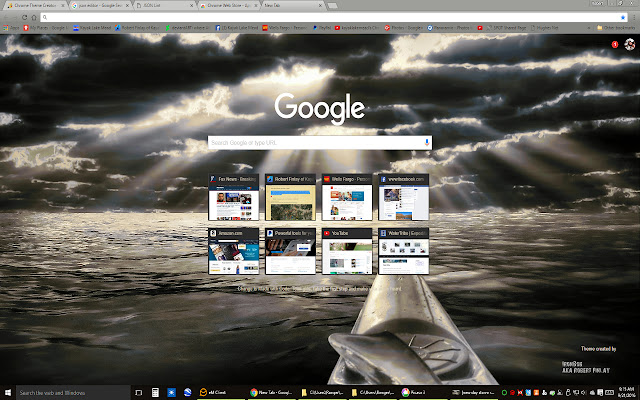Open the Other bookmarks folder
Image resolution: width=640 pixels, height=400 pixels.
(616, 28)
